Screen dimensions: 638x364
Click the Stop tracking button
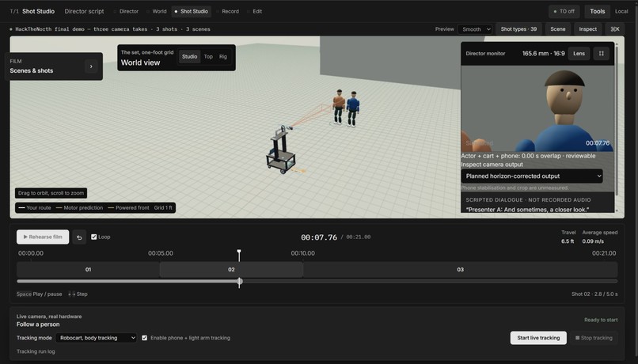click(x=594, y=338)
